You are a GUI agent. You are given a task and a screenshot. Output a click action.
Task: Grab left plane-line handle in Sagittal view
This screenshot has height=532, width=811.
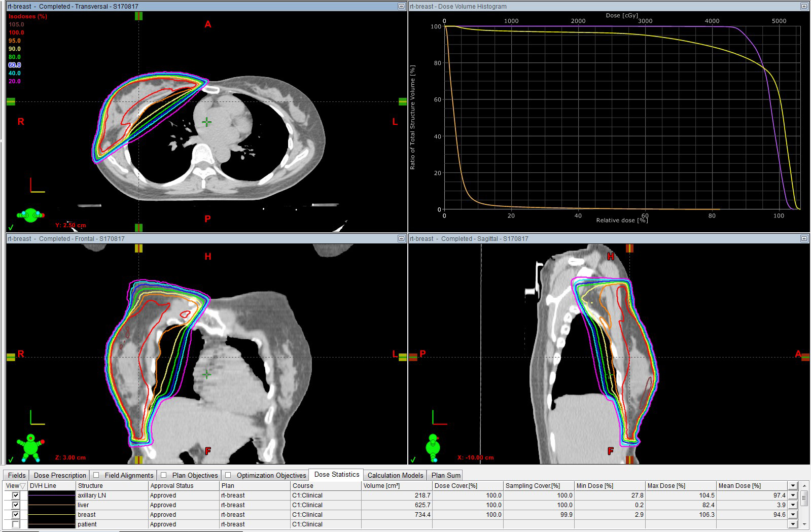tap(413, 357)
